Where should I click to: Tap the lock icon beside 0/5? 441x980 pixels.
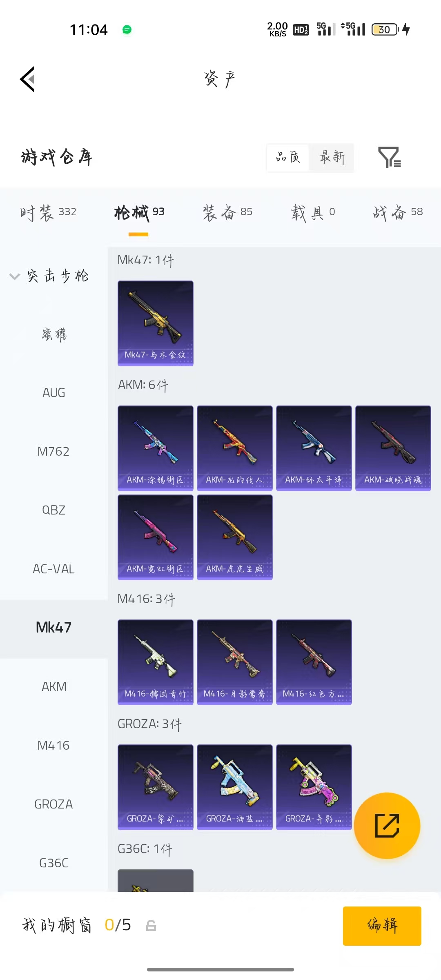(151, 925)
